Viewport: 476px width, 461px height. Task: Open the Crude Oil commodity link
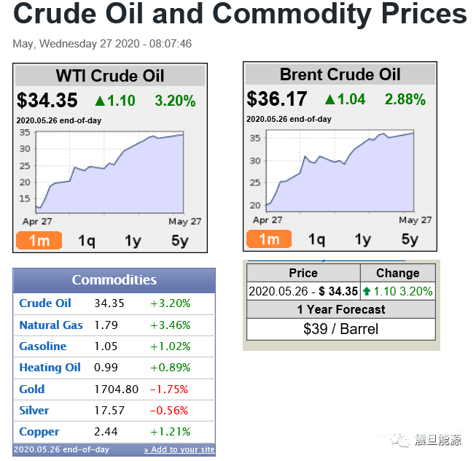pyautogui.click(x=45, y=303)
